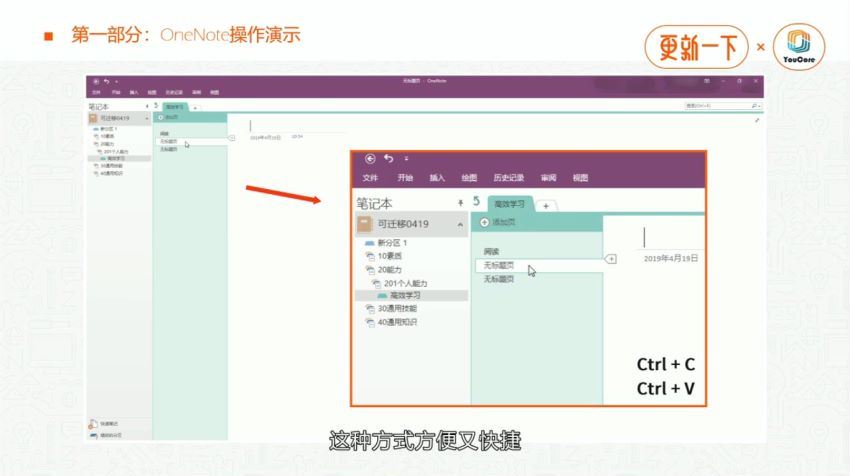Select the 阅读 page in the enlarged inset
The height and width of the screenshot is (476, 850).
click(x=491, y=252)
